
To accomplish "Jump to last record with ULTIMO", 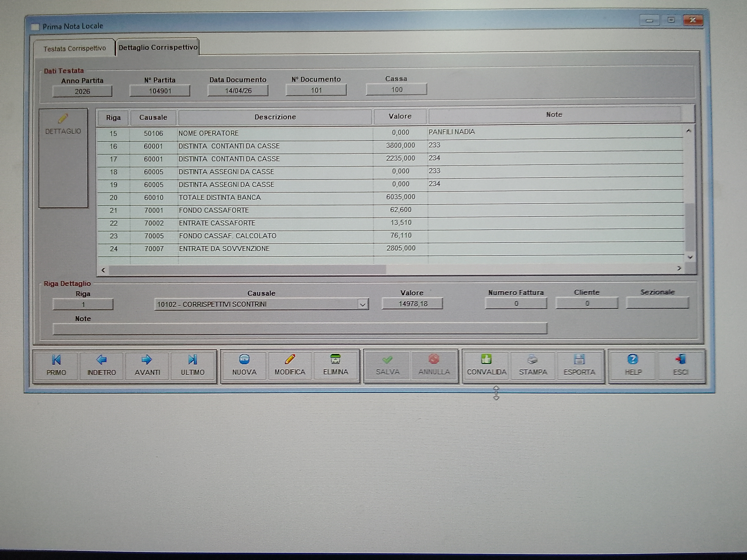I will click(x=192, y=360).
